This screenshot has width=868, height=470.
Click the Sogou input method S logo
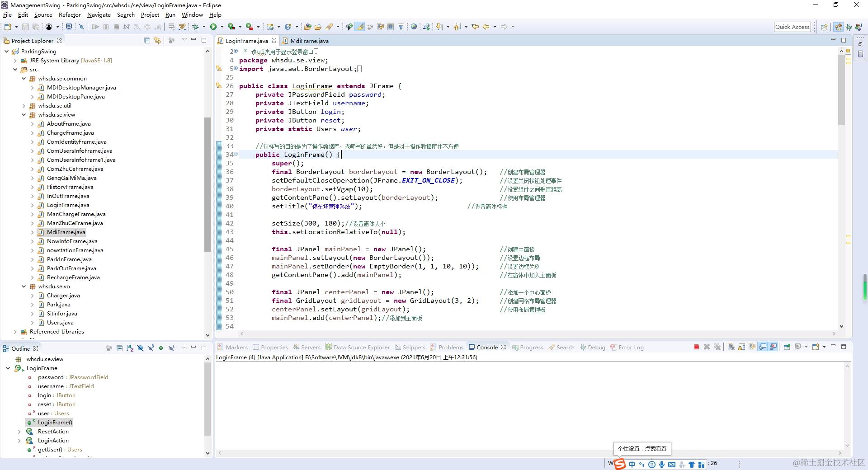pos(620,464)
